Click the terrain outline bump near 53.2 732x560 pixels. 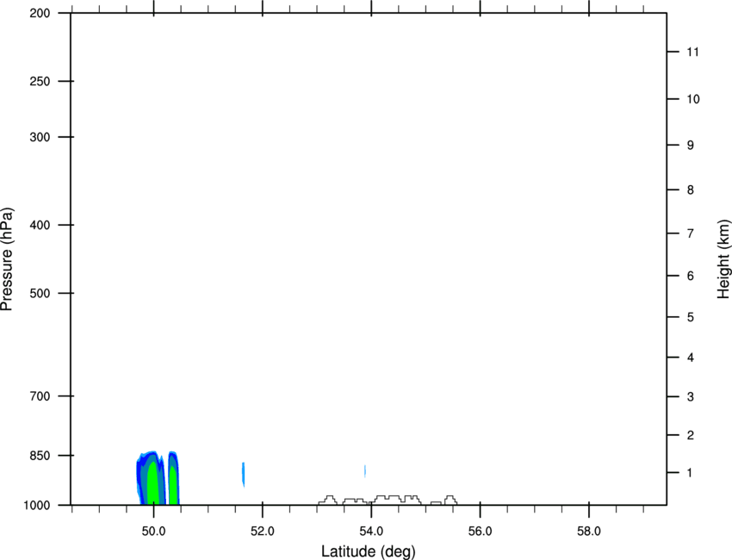(x=328, y=501)
